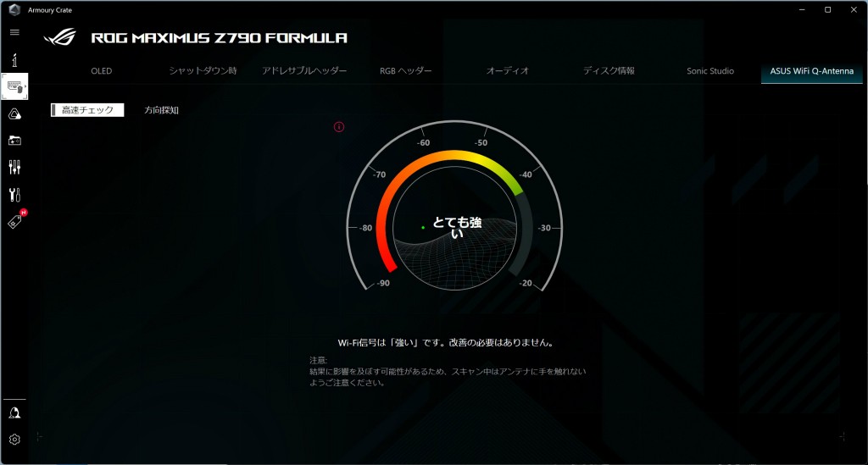Click the 注意 note heading

click(x=319, y=361)
